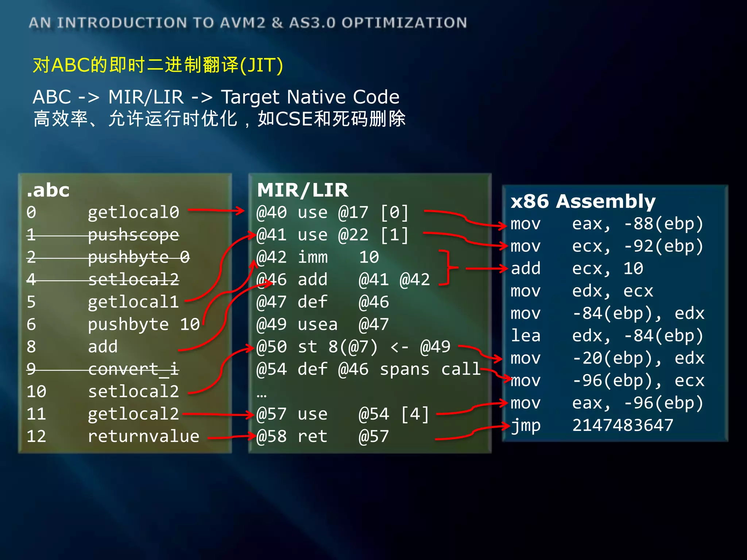Click the '@49 usea @47' line
747x560 pixels.
click(x=323, y=324)
